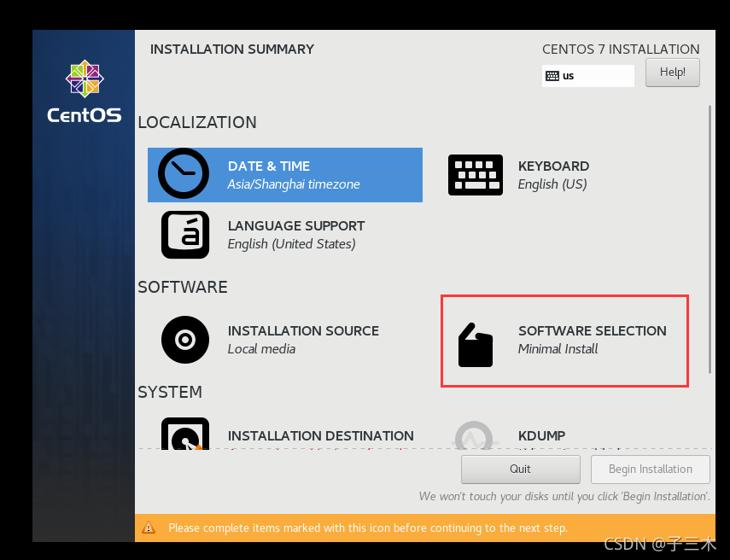The height and width of the screenshot is (560, 730).
Task: Open Language Support letter icon
Action: point(184,235)
